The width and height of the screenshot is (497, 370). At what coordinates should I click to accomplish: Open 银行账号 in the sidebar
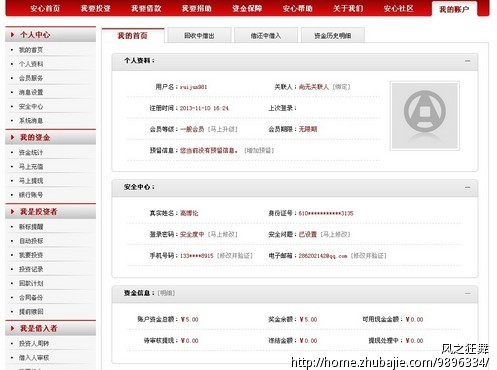tap(31, 195)
